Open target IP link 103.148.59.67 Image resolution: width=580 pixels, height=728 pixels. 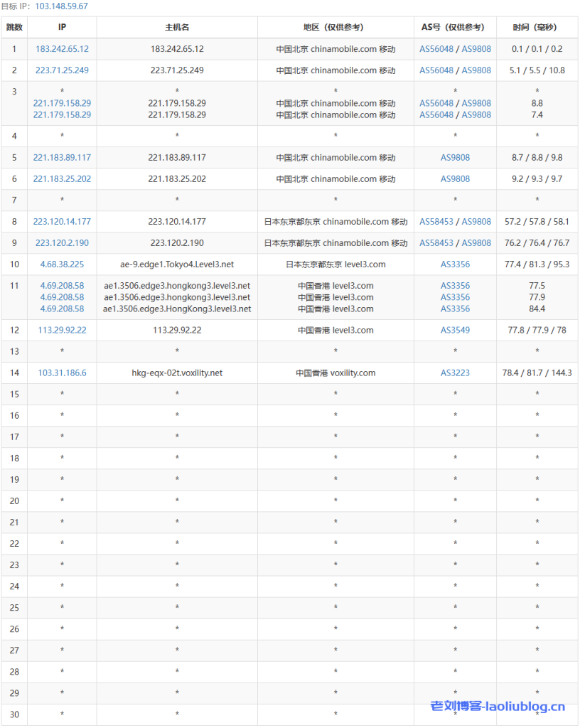click(x=61, y=6)
